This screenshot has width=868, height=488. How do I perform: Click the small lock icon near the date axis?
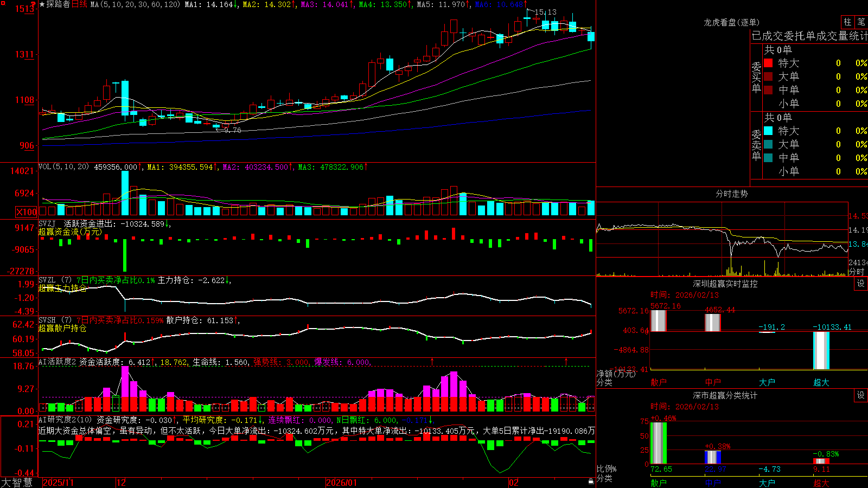pyautogui.click(x=591, y=481)
